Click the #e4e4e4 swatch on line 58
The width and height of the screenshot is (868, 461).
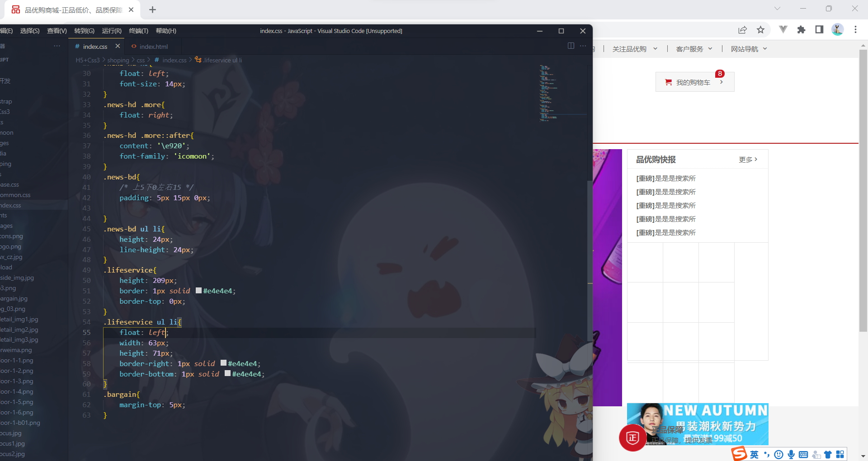tap(223, 363)
